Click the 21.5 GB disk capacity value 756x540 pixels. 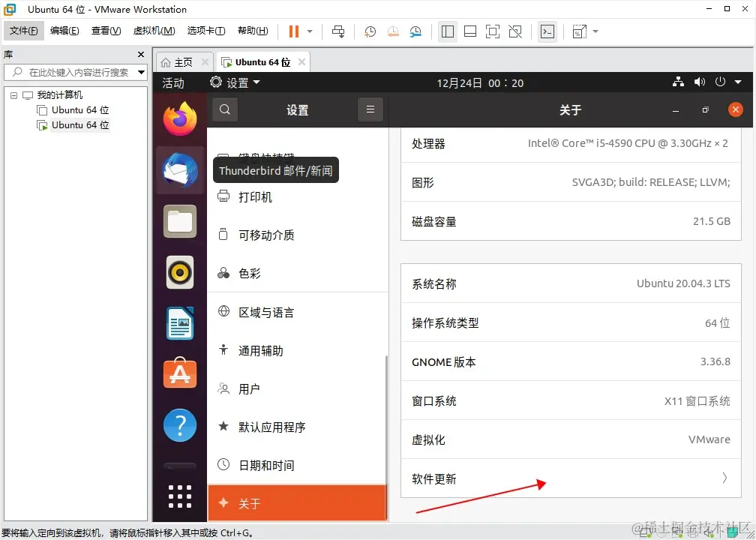712,221
